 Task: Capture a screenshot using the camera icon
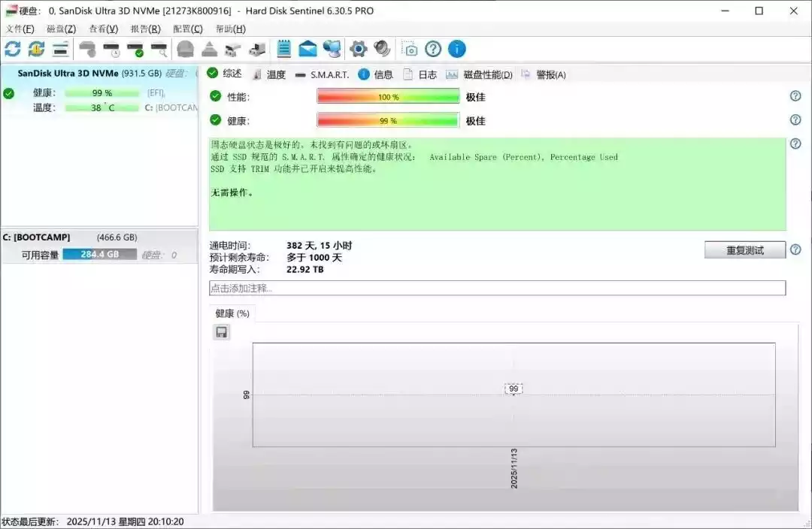(411, 49)
